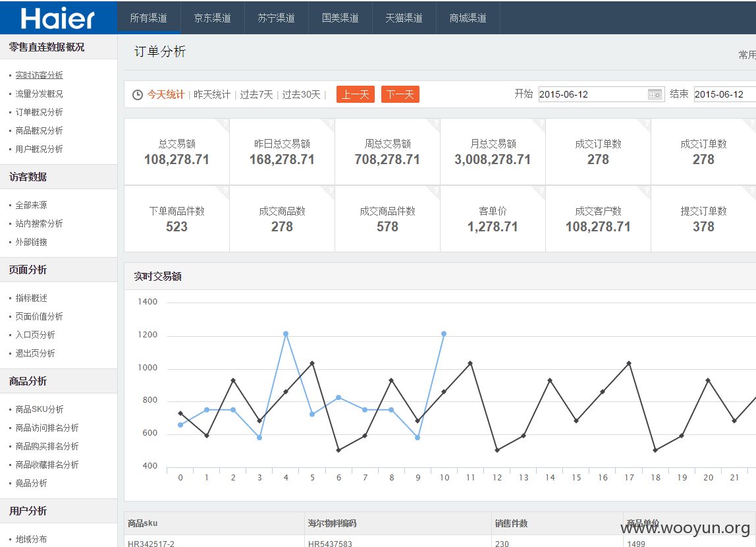Viewport: 756px width, 547px height.
Task: Open 商品SKU分析 in sidebar
Action: pos(40,409)
